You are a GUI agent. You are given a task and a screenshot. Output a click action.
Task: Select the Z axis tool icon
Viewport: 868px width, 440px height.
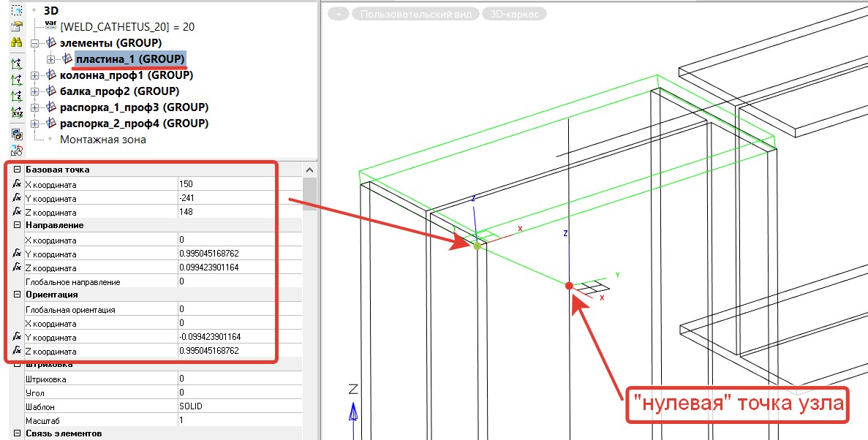pyautogui.click(x=17, y=96)
